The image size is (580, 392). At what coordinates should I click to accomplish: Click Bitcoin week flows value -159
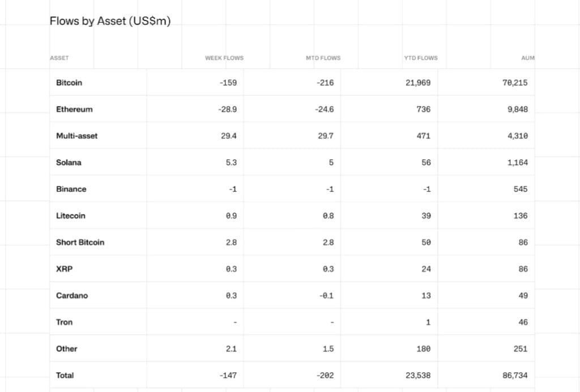[x=228, y=83]
